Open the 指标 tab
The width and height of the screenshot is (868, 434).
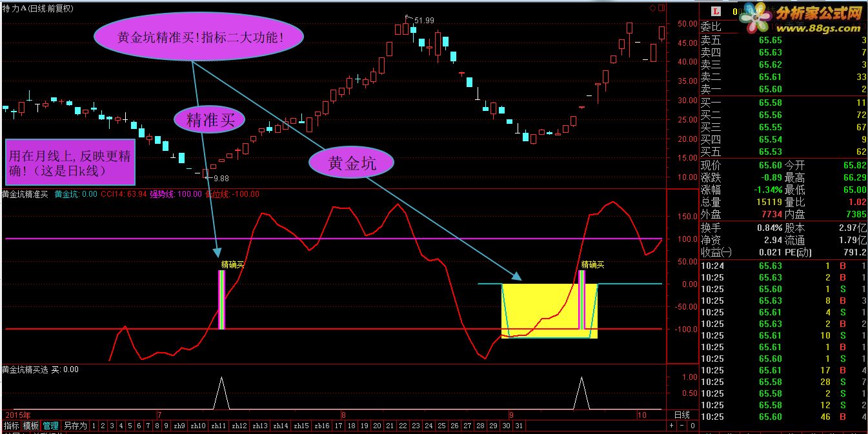coord(11,426)
